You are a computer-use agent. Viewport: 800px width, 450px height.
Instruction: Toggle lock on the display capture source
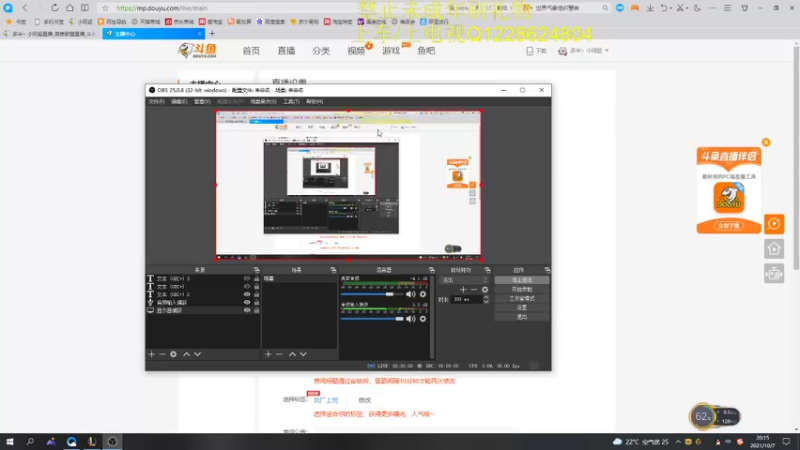coord(256,310)
